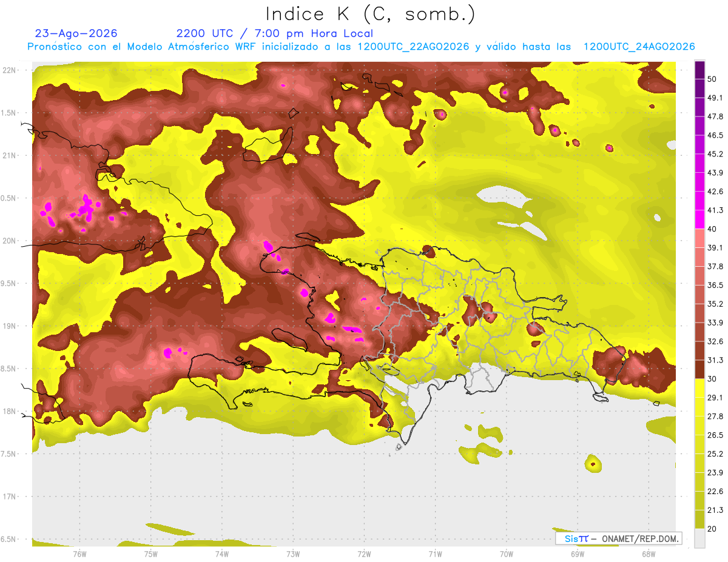
Task: Click the "17N" latitude label
Action: (x=10, y=497)
